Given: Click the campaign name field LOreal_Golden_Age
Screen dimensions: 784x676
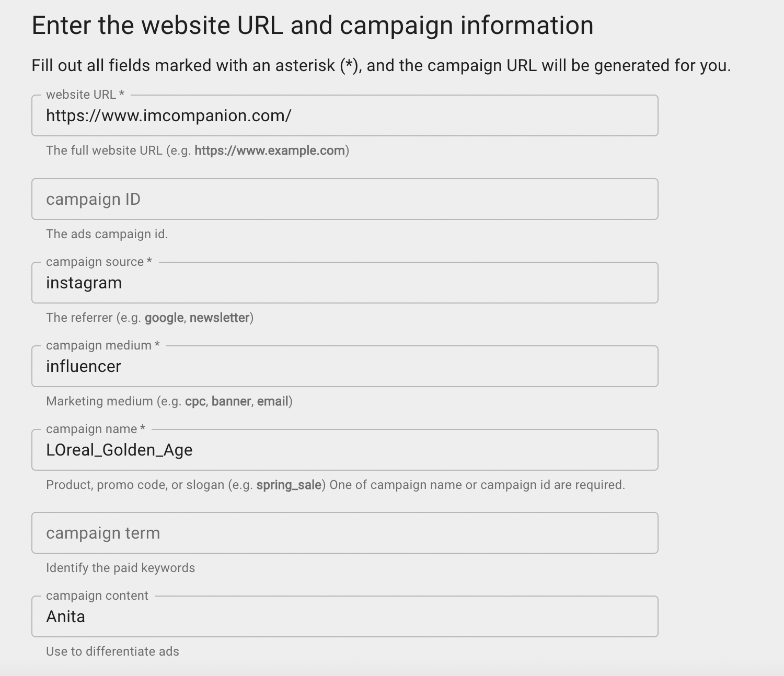Looking at the screenshot, I should 345,450.
